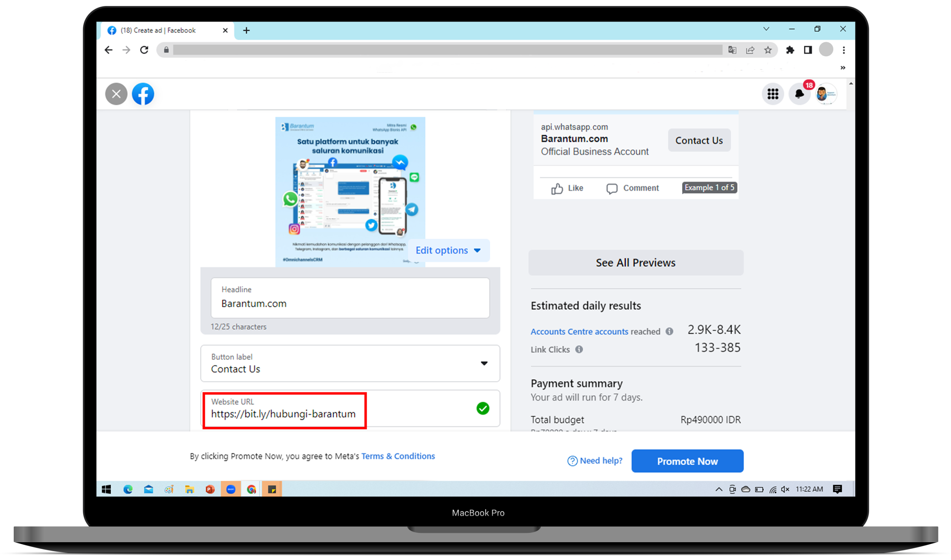Reload the page with the refresh icon
Screen dimensions: 951x560
point(144,50)
